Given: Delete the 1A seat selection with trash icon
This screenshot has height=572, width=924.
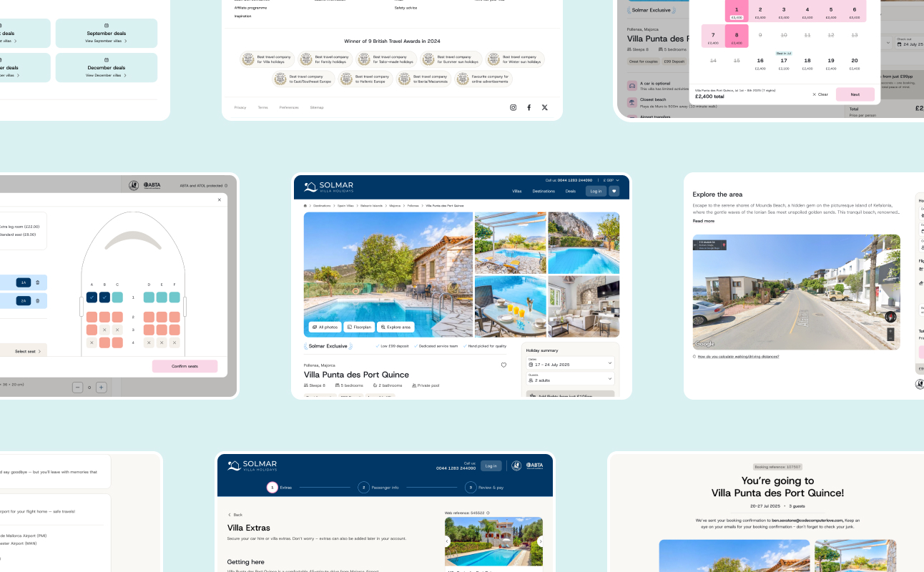Looking at the screenshot, I should (x=38, y=282).
